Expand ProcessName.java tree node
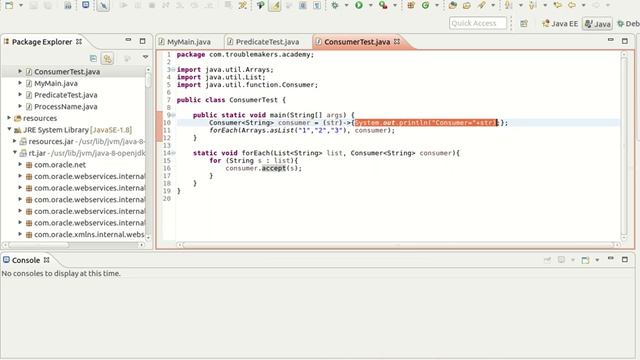The height and width of the screenshot is (360, 640). (20, 106)
